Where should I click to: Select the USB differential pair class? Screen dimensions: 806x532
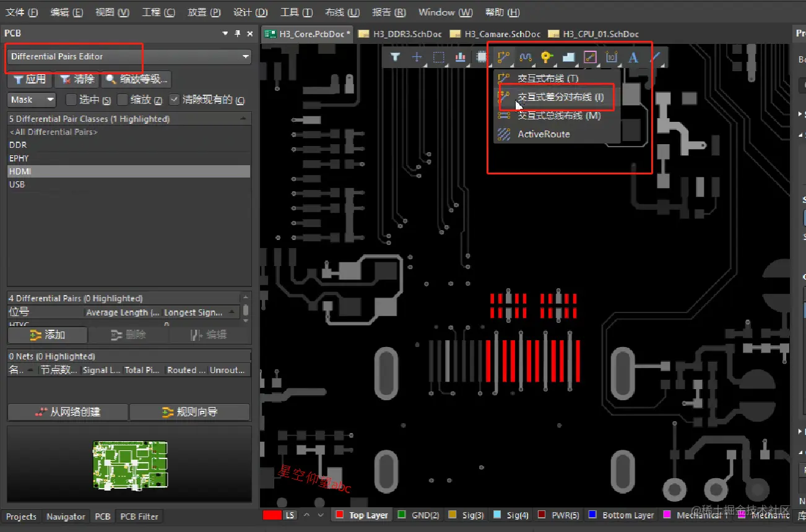click(x=129, y=184)
